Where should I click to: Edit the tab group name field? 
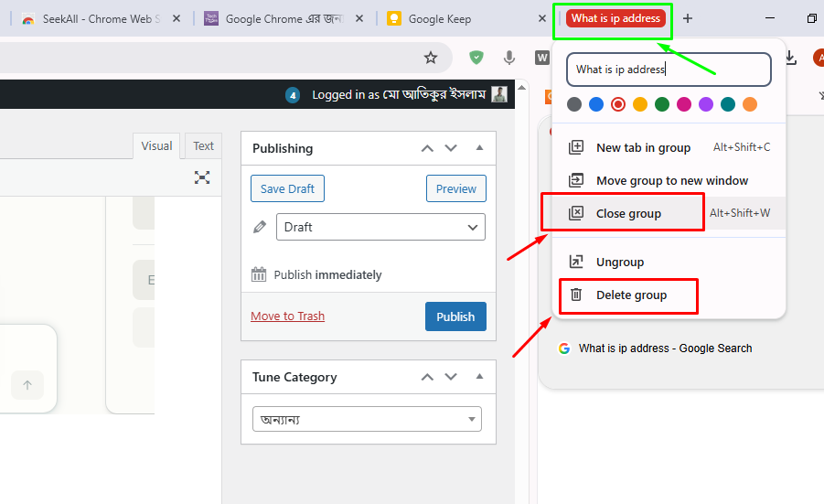point(669,70)
